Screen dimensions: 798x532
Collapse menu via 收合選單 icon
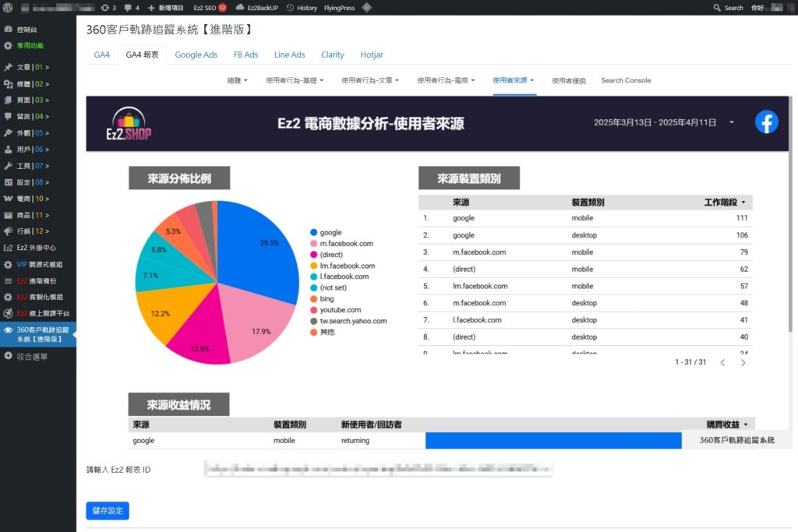[8, 356]
